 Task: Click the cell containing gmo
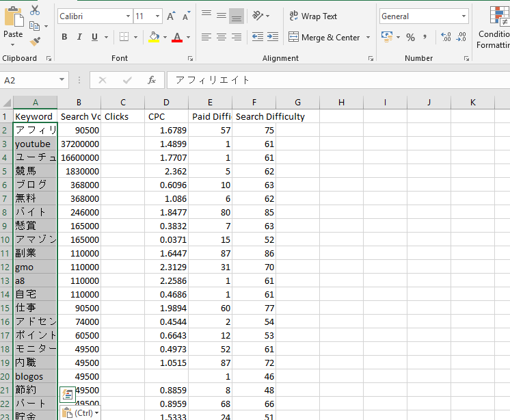(35, 267)
